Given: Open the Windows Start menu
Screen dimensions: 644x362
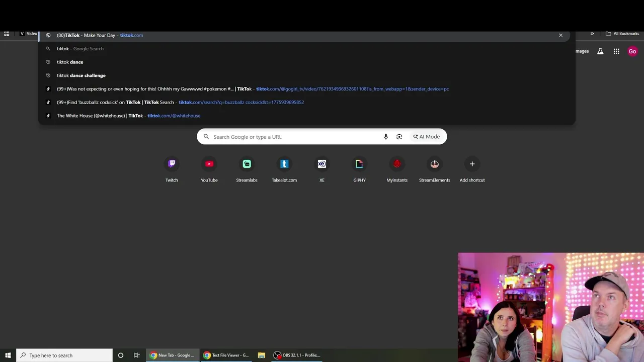Looking at the screenshot, I should [8, 355].
